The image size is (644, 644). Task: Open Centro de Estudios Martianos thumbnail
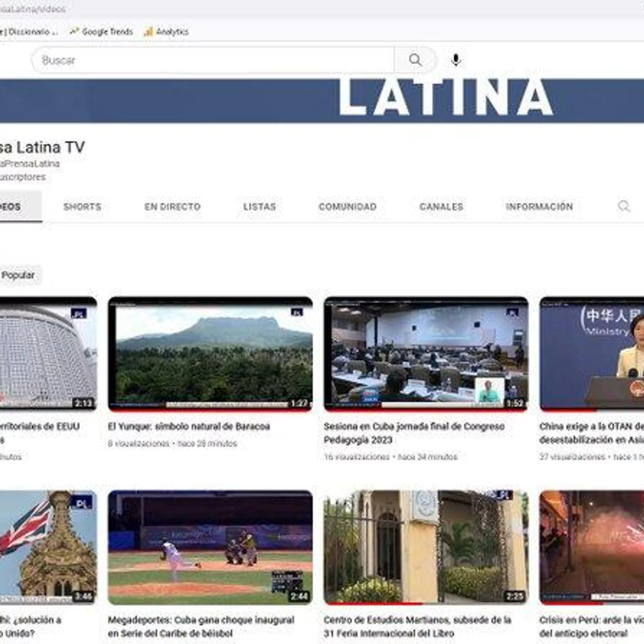click(426, 547)
